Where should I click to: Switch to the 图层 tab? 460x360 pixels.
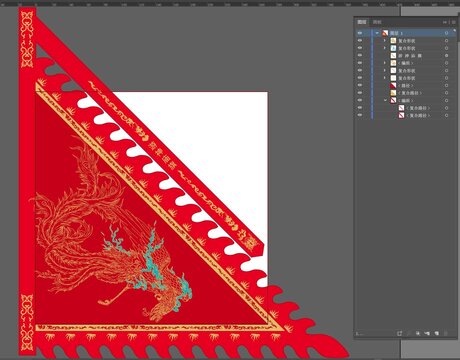362,22
